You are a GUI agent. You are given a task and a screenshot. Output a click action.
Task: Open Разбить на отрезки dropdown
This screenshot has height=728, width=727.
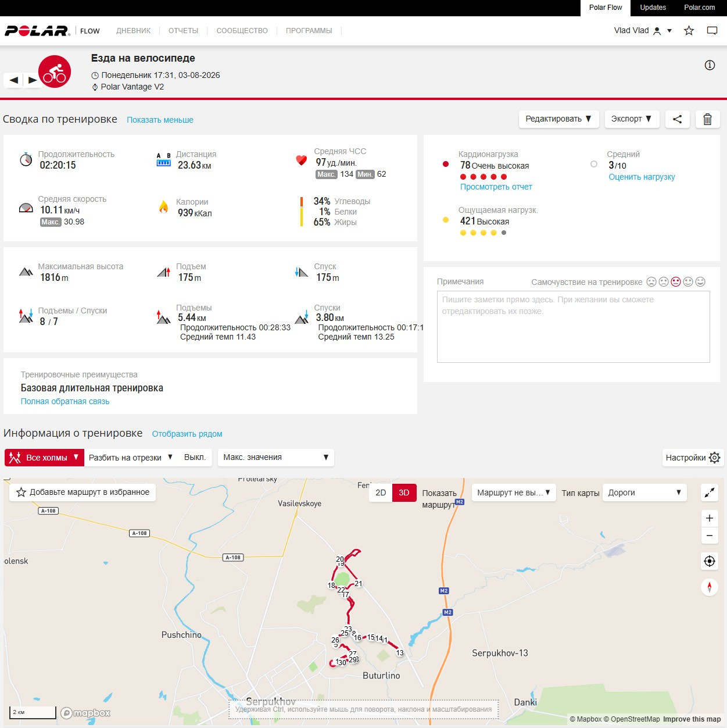pos(131,458)
